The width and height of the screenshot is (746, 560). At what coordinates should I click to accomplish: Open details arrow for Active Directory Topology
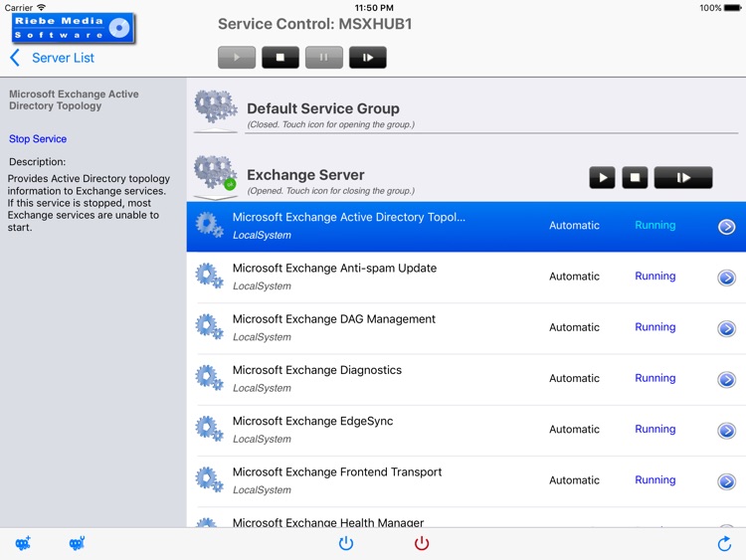click(x=726, y=227)
